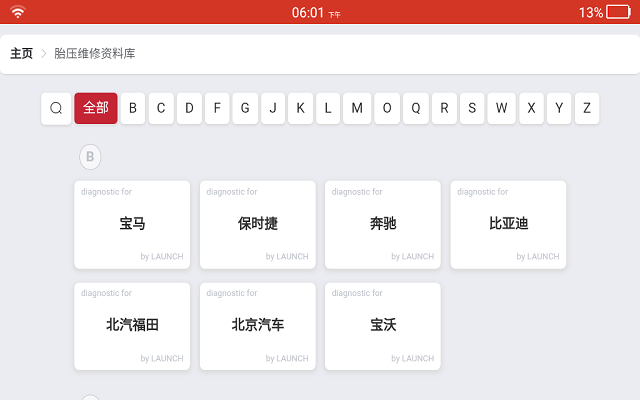Filter brands by letter D
This screenshot has width=640, height=400.
point(189,108)
